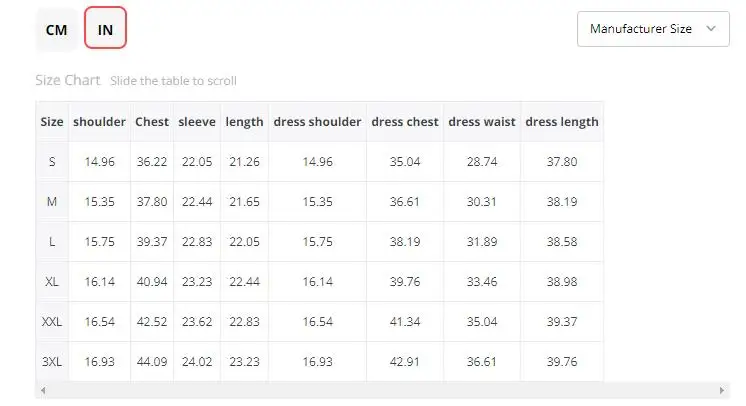Select the XL size row label
Screen dimensions: 746x406
pyautogui.click(x=52, y=282)
